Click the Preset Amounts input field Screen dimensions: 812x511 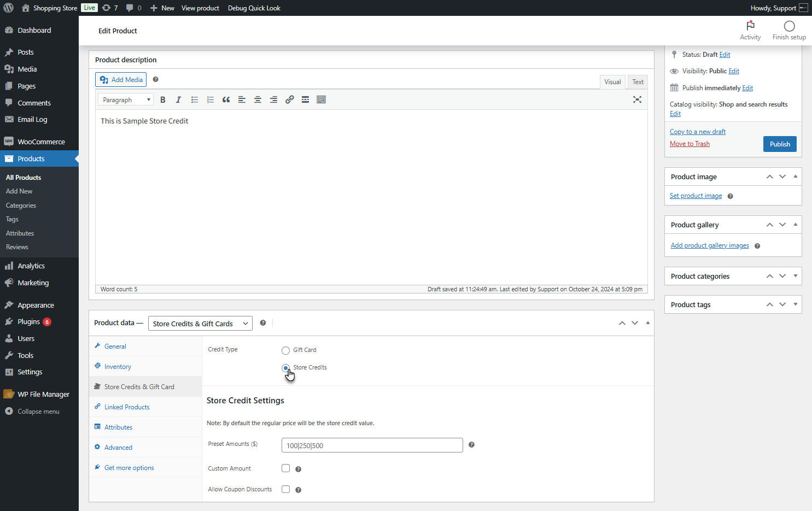(x=372, y=445)
